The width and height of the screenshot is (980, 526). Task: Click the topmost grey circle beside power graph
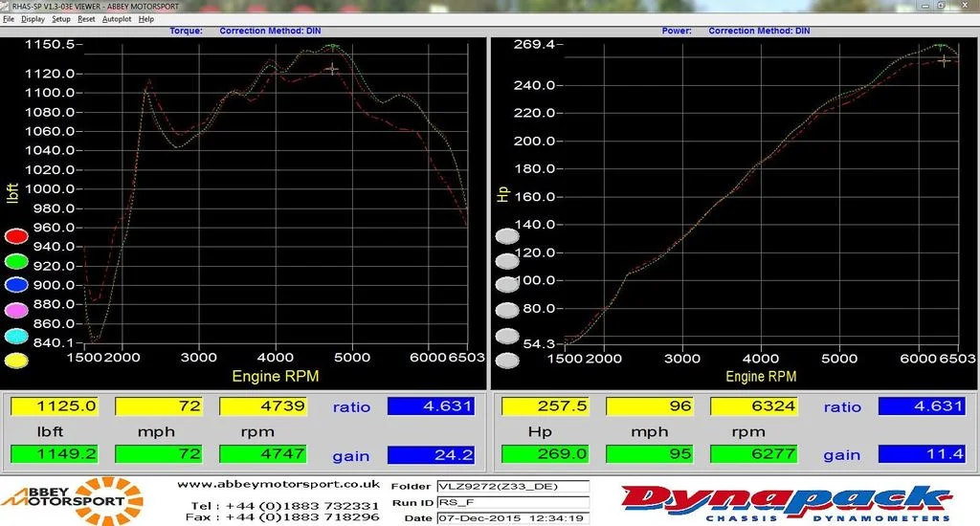(507, 236)
